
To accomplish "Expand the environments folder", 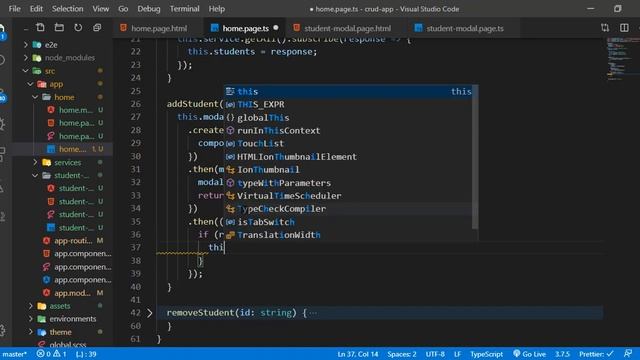I will click(x=31, y=319).
